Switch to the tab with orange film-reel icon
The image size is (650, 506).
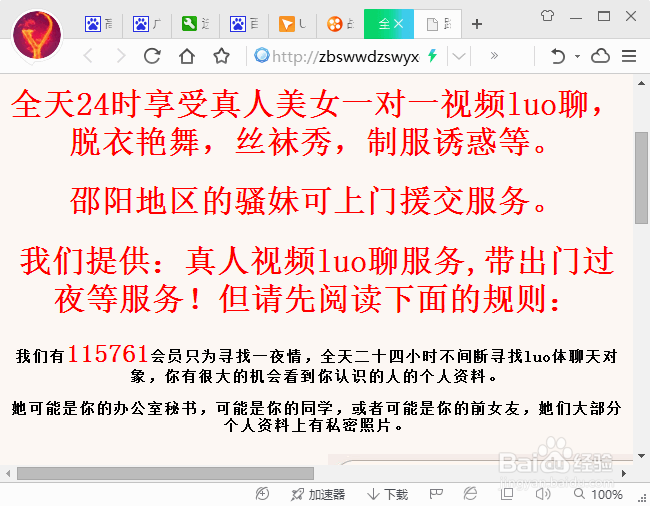pos(340,24)
